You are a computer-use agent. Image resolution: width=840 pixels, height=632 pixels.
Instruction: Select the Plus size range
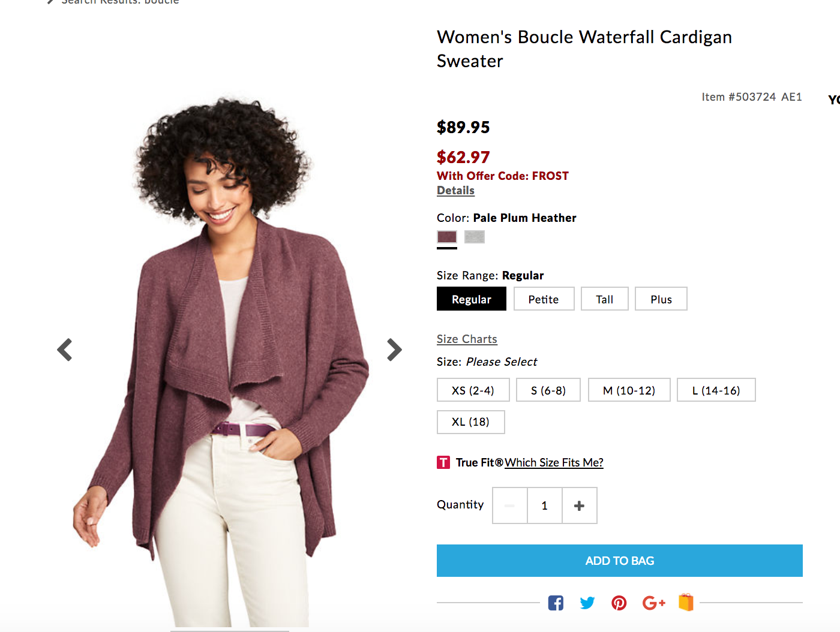(x=661, y=299)
